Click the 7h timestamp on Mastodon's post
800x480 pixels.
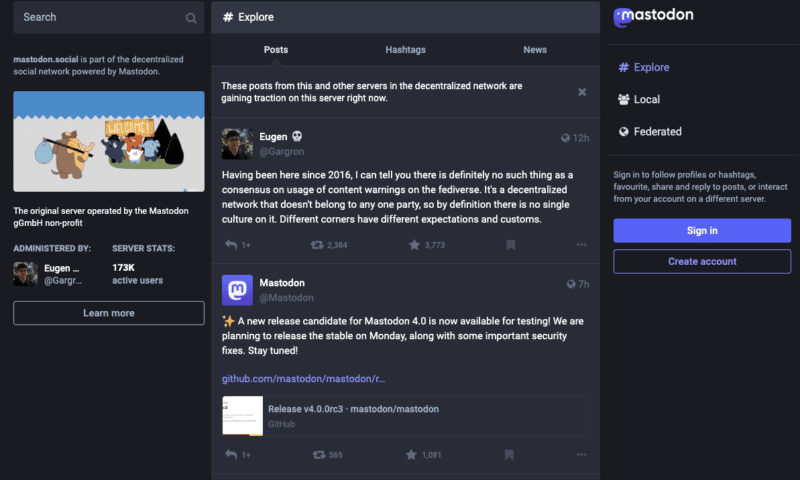pos(584,284)
